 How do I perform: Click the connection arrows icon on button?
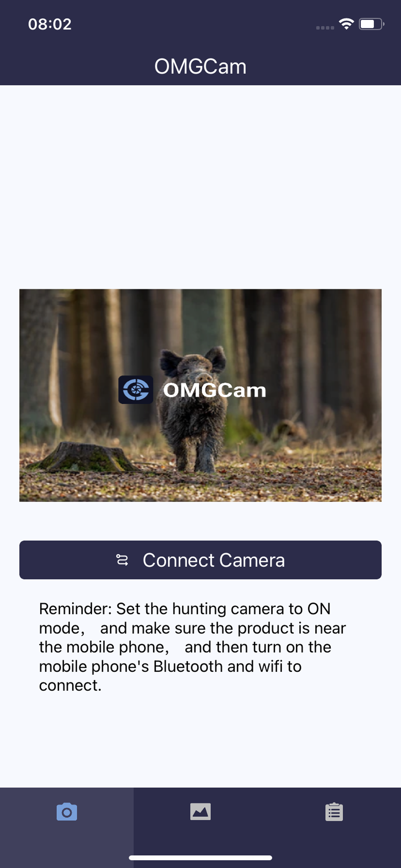[x=122, y=560]
